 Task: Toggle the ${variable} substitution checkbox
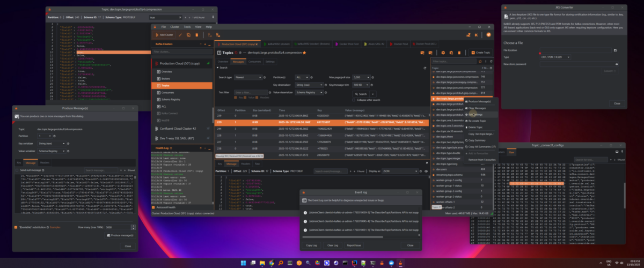(17, 227)
